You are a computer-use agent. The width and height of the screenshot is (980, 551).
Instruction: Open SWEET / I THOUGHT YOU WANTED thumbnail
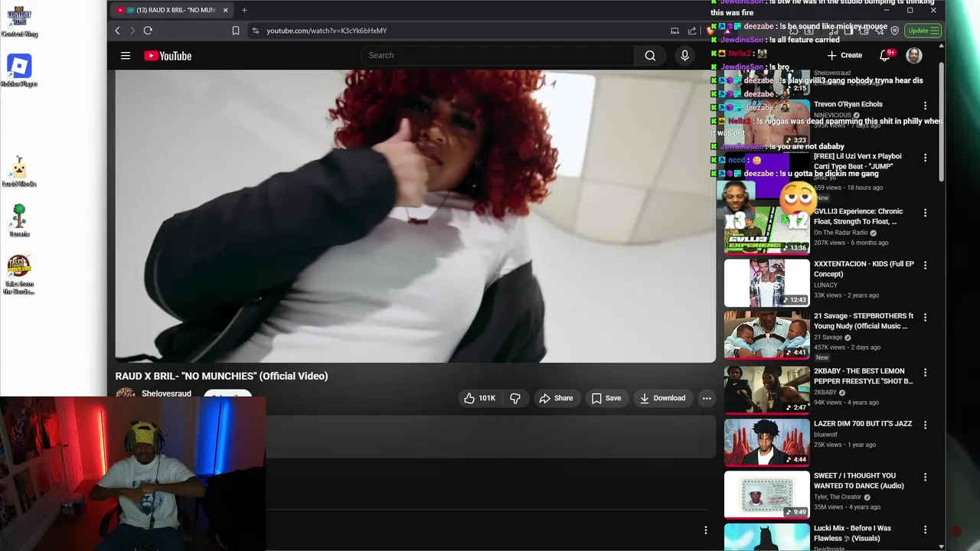766,494
